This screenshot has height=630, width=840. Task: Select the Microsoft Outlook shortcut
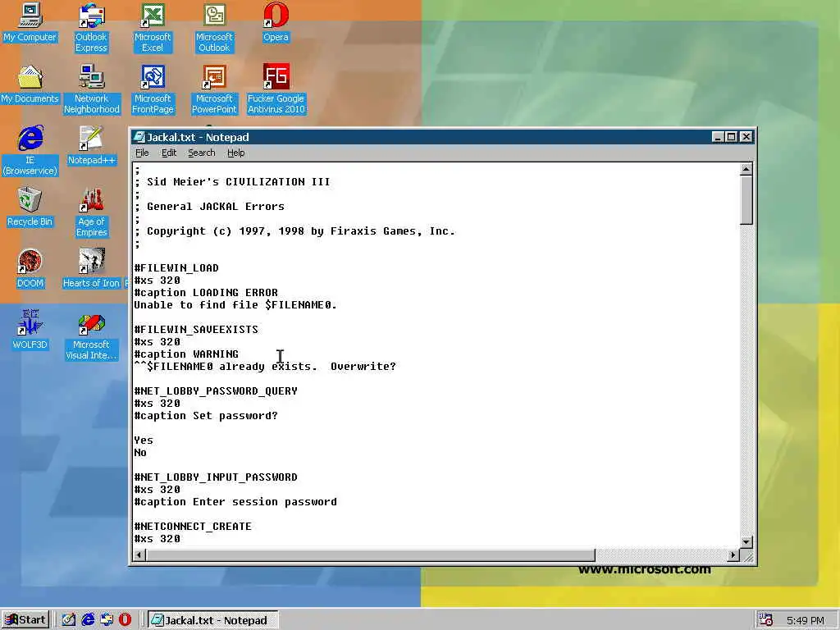[214, 28]
